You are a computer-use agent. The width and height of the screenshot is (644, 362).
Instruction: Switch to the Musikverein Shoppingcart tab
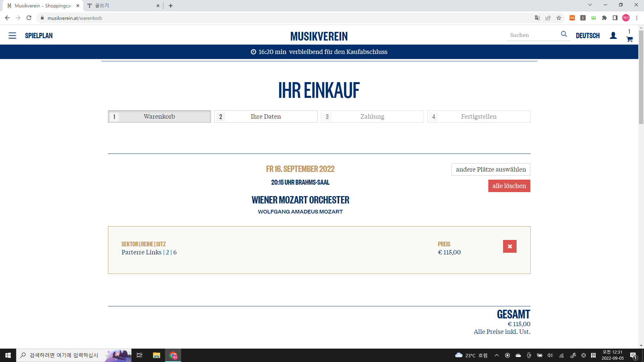pos(44,6)
